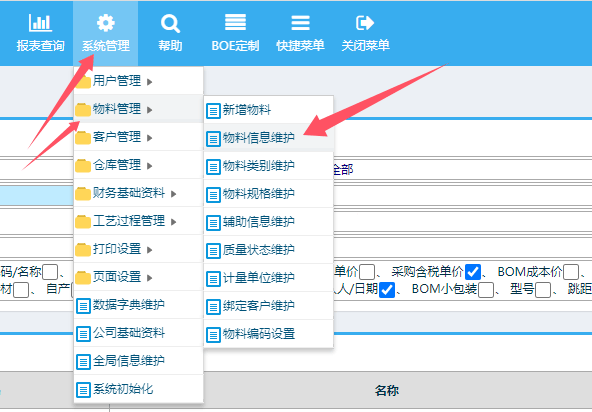592x412 pixels.
Task: Enable the BOM成本价 checkbox
Action: pos(571,272)
